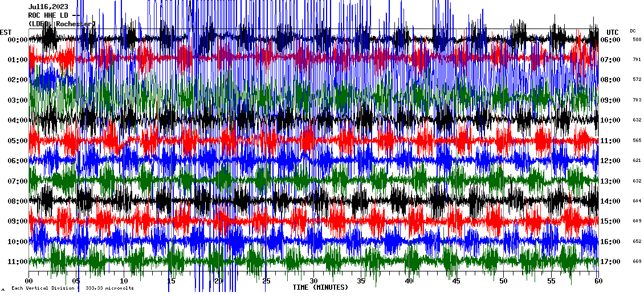Click the DC column header
The height and width of the screenshot is (296, 644).
(x=633, y=31)
